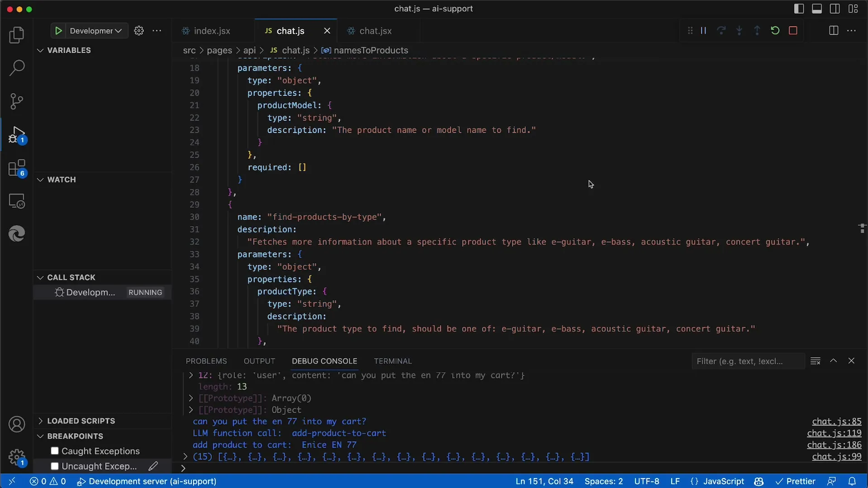Close the bottom panel
The width and height of the screenshot is (868, 488).
851,361
